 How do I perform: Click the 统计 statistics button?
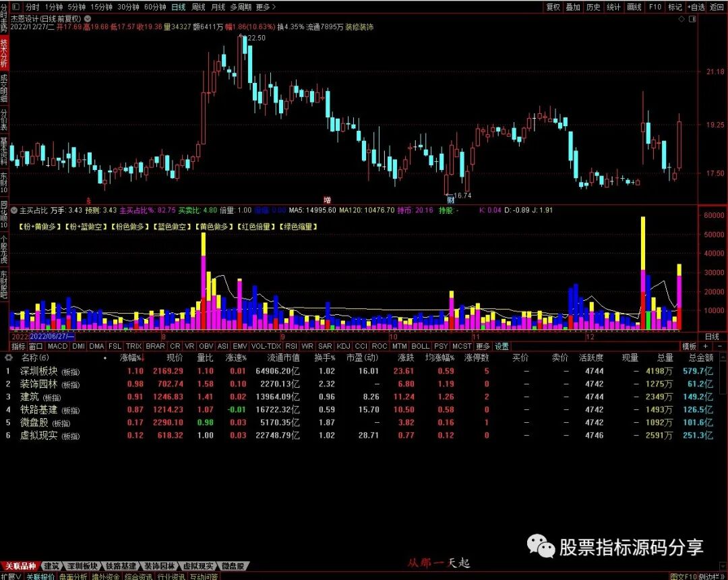[x=613, y=7]
